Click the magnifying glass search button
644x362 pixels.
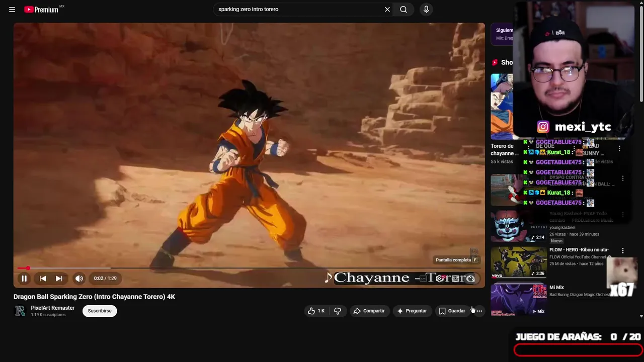(x=404, y=10)
